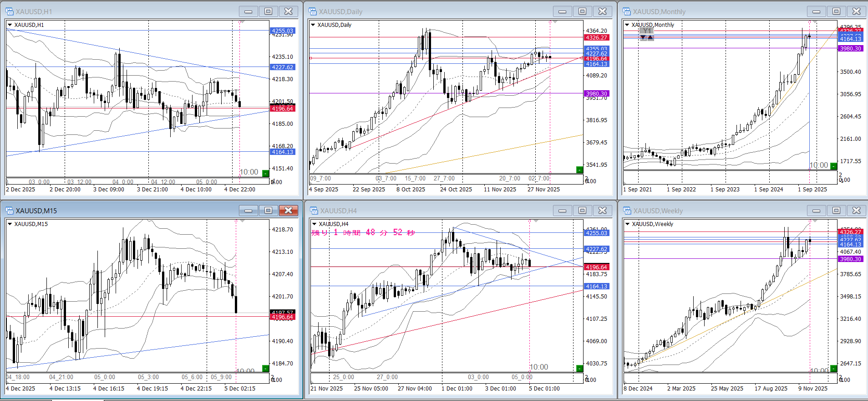Viewport: 868px width, 401px height.
Task: Click the gray chart shift marker on H1
Action: point(243,22)
